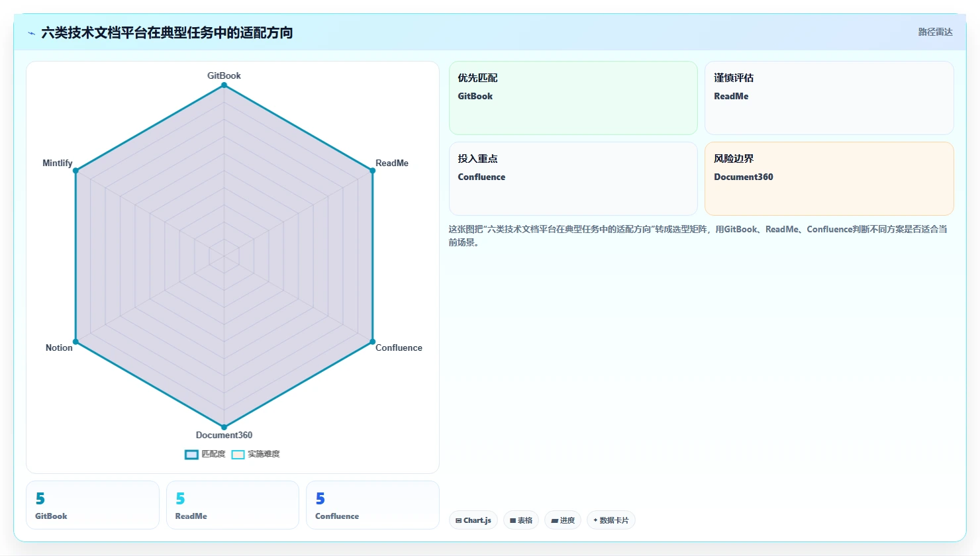Viewport: 980px width, 556px height.
Task: Click the Notion axis label
Action: point(59,347)
